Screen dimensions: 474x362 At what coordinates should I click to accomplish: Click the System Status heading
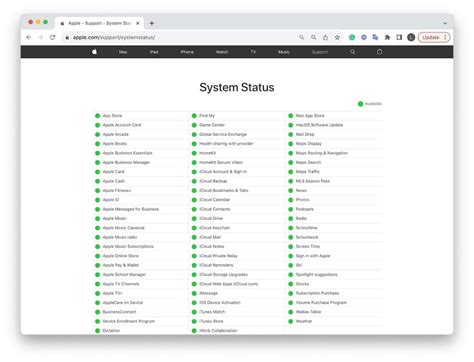click(237, 87)
